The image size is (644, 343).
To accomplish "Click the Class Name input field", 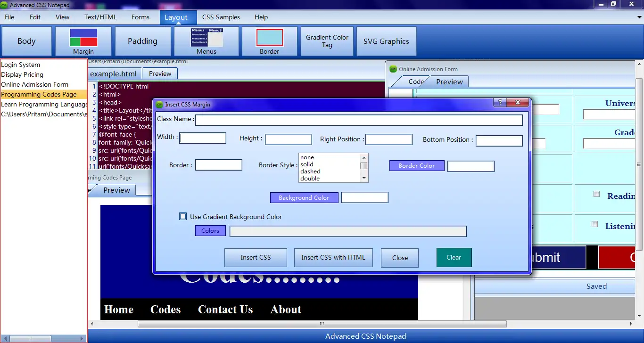I will pos(359,120).
